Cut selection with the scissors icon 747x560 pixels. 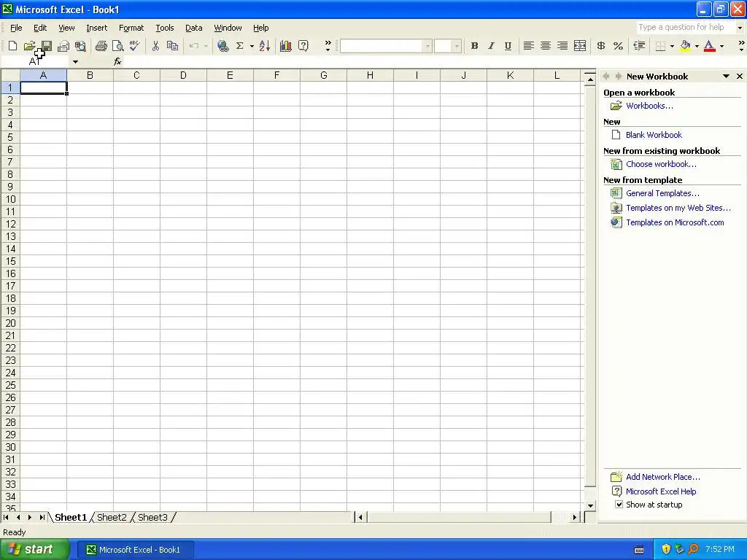point(155,46)
